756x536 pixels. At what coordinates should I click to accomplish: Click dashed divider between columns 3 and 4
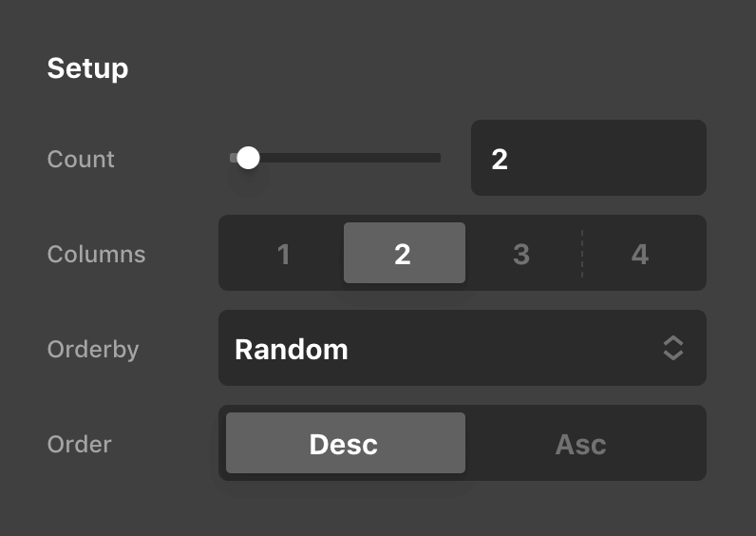581,254
